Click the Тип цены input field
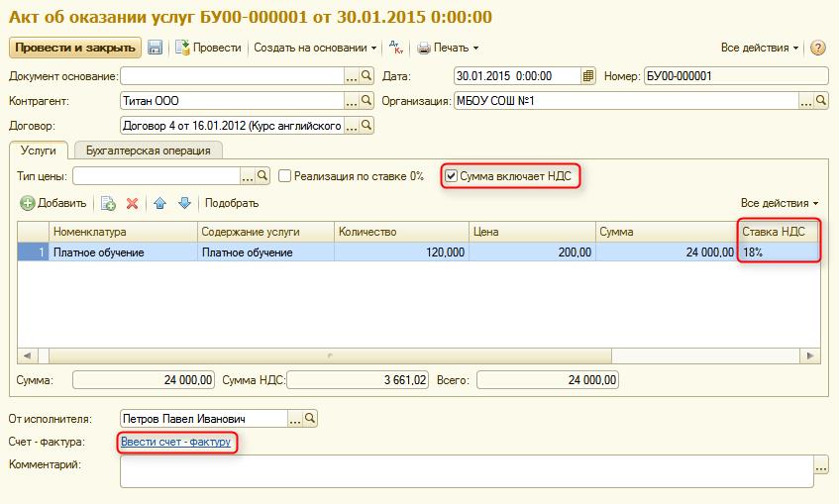Image resolution: width=839 pixels, height=504 pixels. 157,176
